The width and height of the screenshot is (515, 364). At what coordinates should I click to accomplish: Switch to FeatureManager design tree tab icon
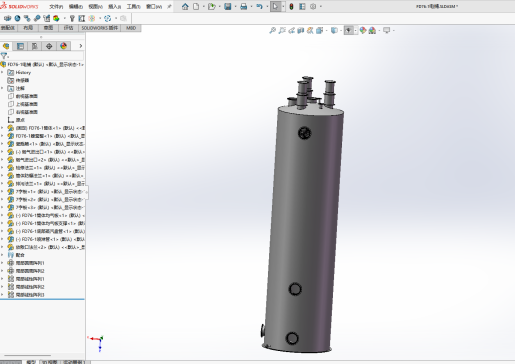pyautogui.click(x=6, y=46)
